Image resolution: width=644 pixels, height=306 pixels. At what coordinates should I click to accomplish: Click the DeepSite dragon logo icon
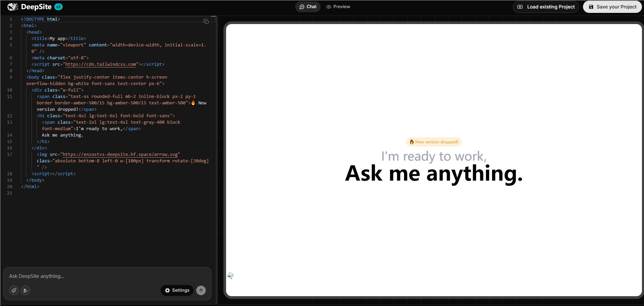click(x=13, y=7)
